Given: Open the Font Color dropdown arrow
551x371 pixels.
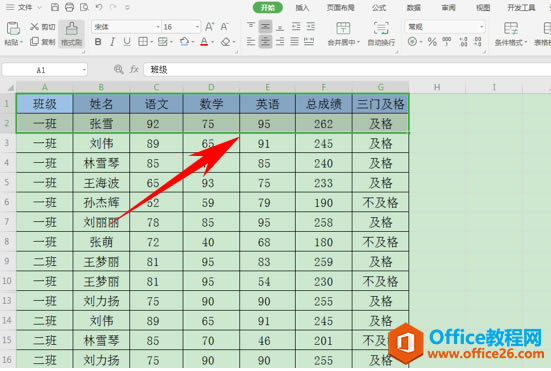Looking at the screenshot, I should tap(213, 42).
